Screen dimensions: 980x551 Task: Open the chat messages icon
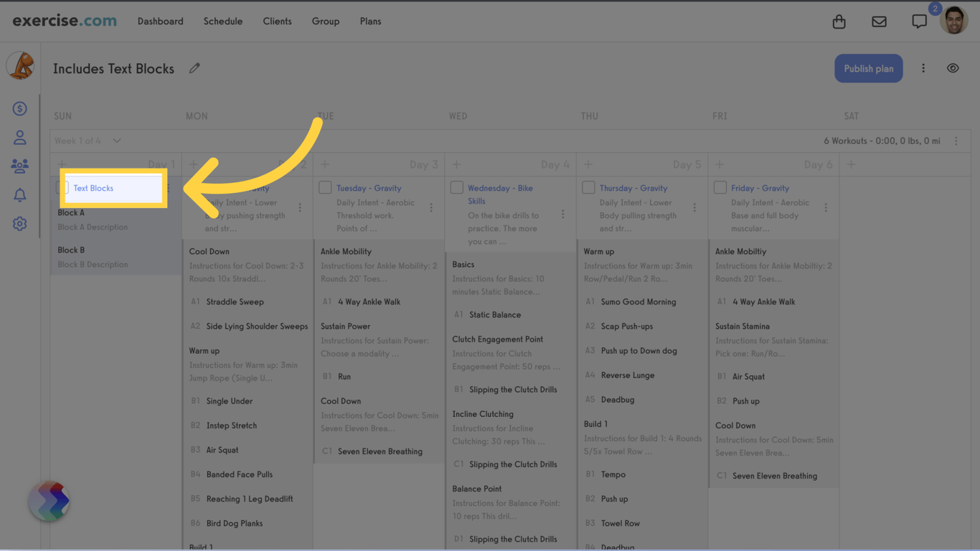coord(919,22)
